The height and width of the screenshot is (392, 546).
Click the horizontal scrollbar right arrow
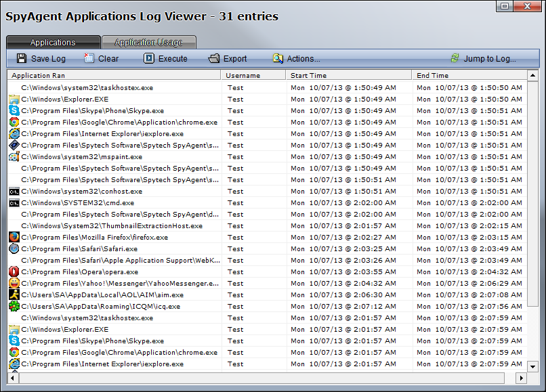point(520,378)
